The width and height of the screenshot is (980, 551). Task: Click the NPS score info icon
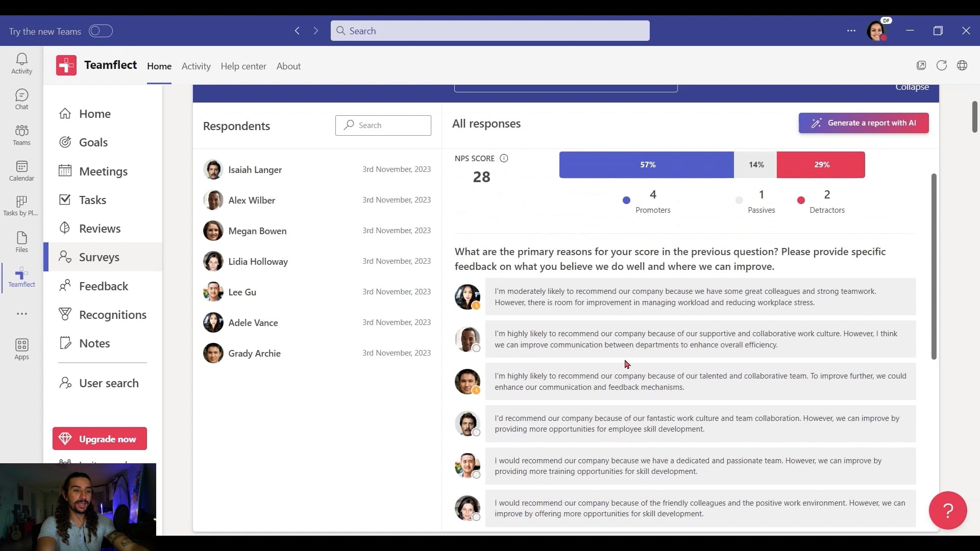click(505, 158)
